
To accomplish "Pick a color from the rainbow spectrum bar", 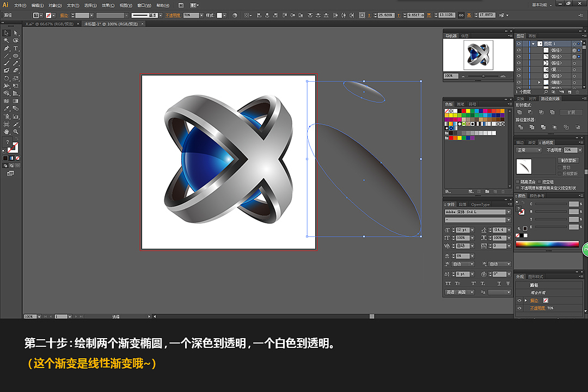I will click(x=547, y=244).
